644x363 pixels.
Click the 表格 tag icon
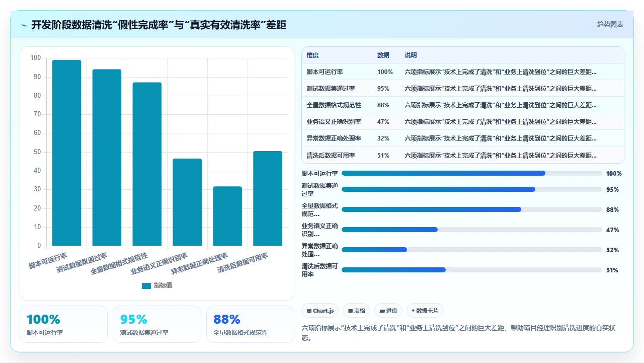tap(350, 311)
